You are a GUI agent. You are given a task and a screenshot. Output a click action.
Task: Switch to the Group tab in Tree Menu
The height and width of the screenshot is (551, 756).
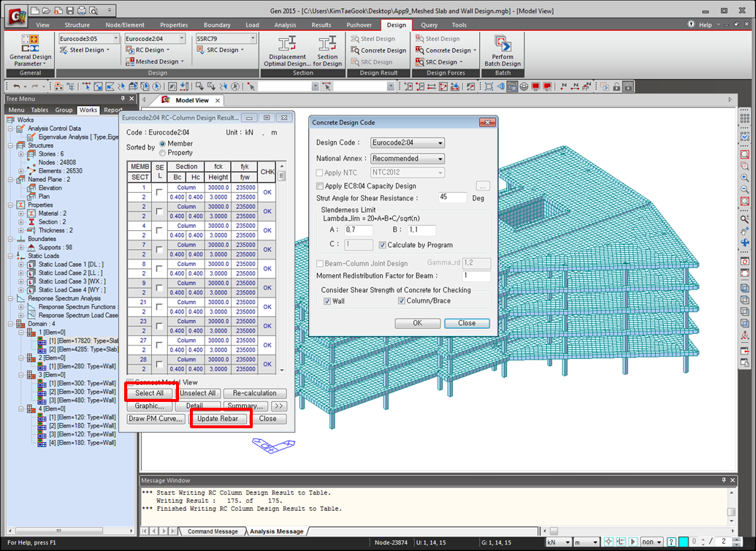(64, 110)
